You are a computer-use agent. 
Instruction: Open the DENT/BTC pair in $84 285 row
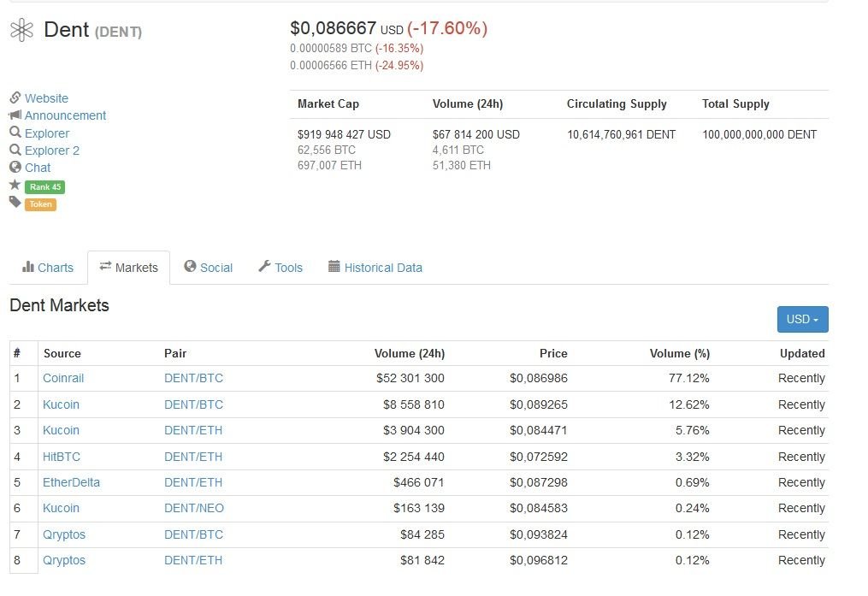click(x=194, y=534)
